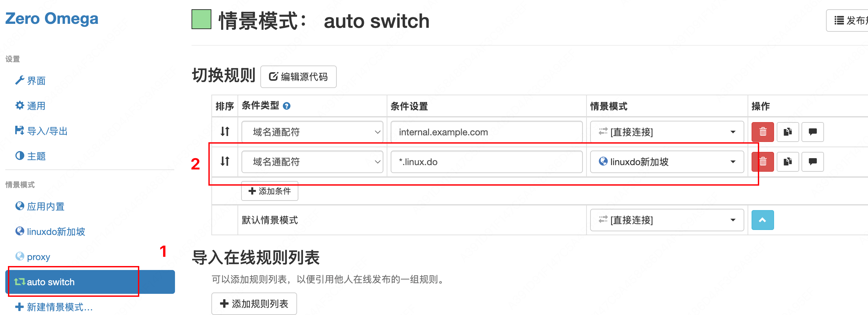Open condition type dropdown for first rule
The height and width of the screenshot is (315, 868).
coord(312,132)
